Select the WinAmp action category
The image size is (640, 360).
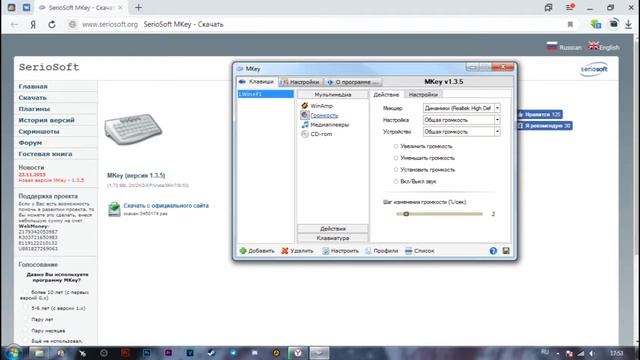[321, 106]
